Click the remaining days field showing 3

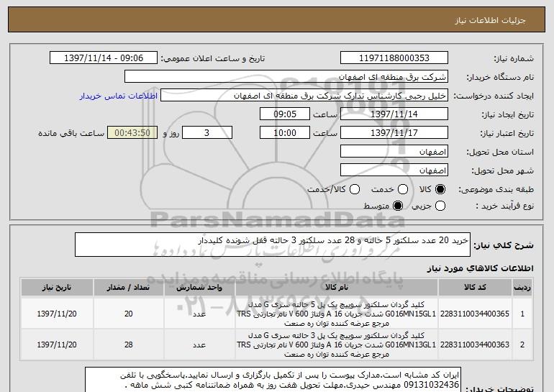(x=207, y=133)
